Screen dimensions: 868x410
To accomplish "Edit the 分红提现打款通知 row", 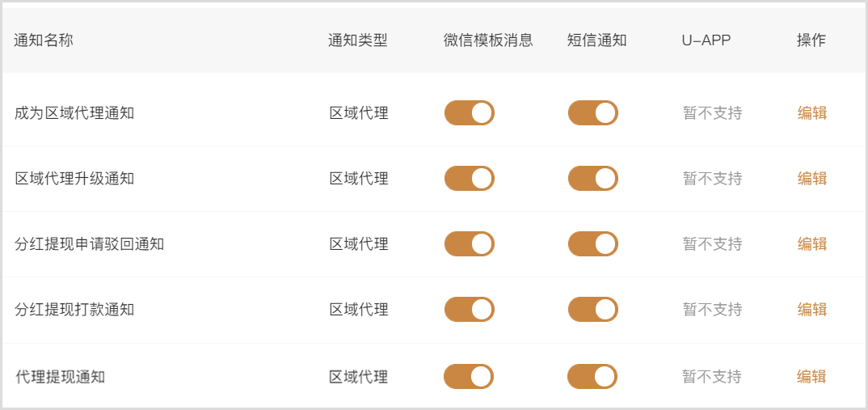I will click(811, 310).
